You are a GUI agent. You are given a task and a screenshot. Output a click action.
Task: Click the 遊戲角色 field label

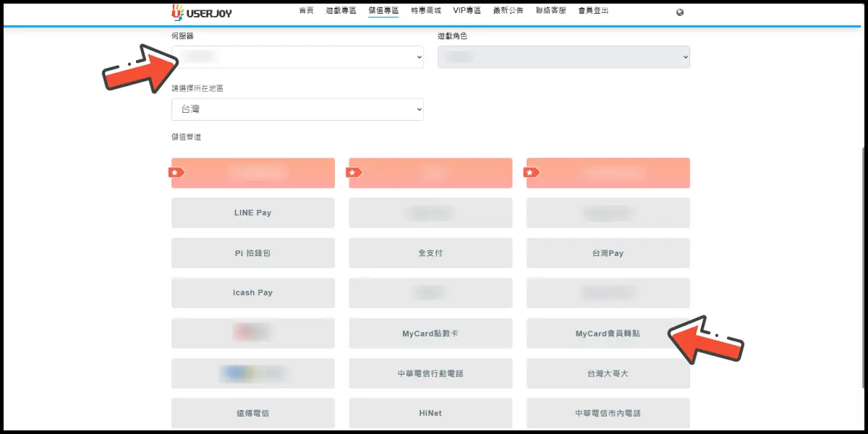point(452,36)
